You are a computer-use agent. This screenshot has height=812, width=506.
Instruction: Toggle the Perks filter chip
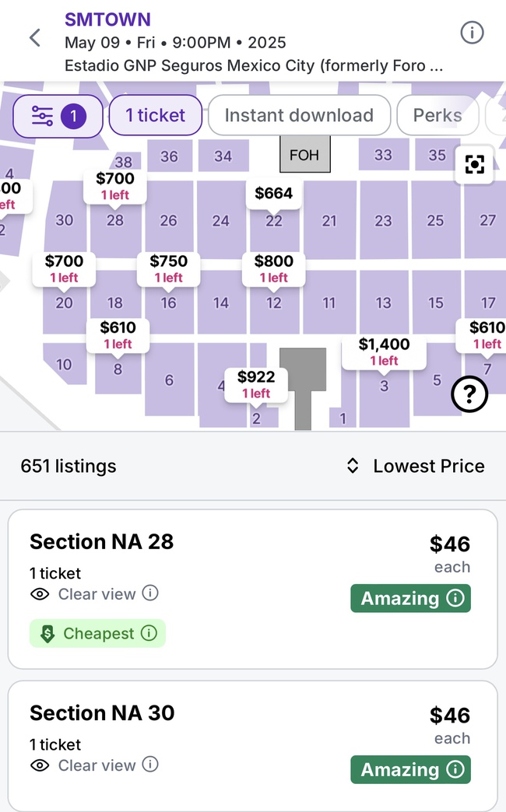pyautogui.click(x=437, y=116)
